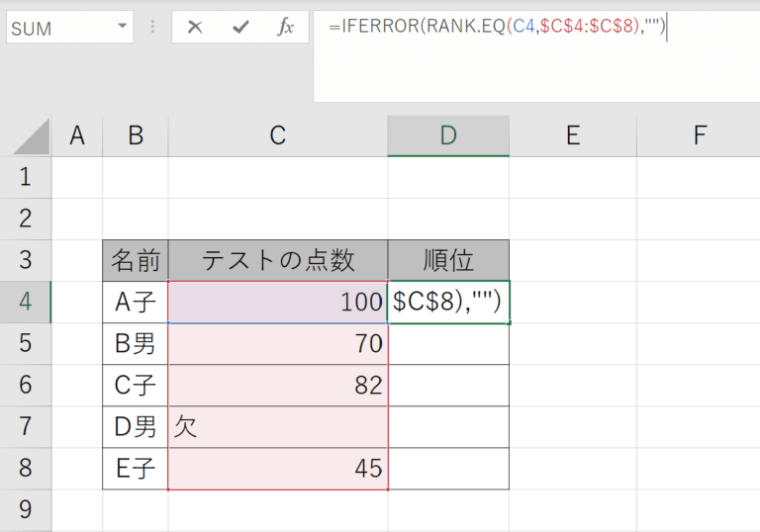The width and height of the screenshot is (760, 532).
Task: Cancel the formula entry with the X icon
Action: pyautogui.click(x=195, y=27)
